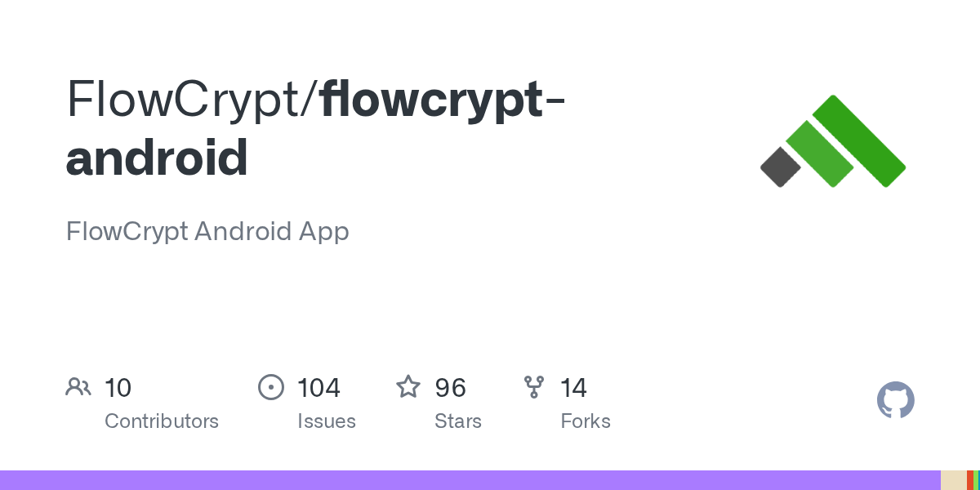Select the Stars label
The width and height of the screenshot is (980, 490).
[458, 421]
